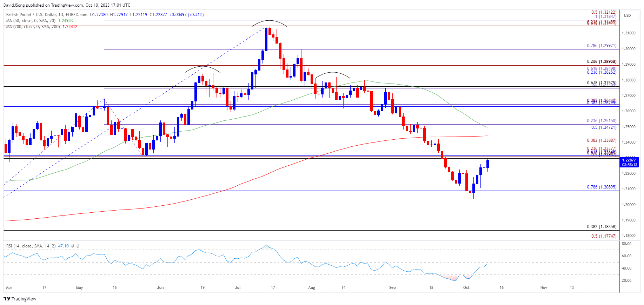The image size is (644, 305).
Task: Click the MA 200 value 1.24412
Action: [x=70, y=26]
